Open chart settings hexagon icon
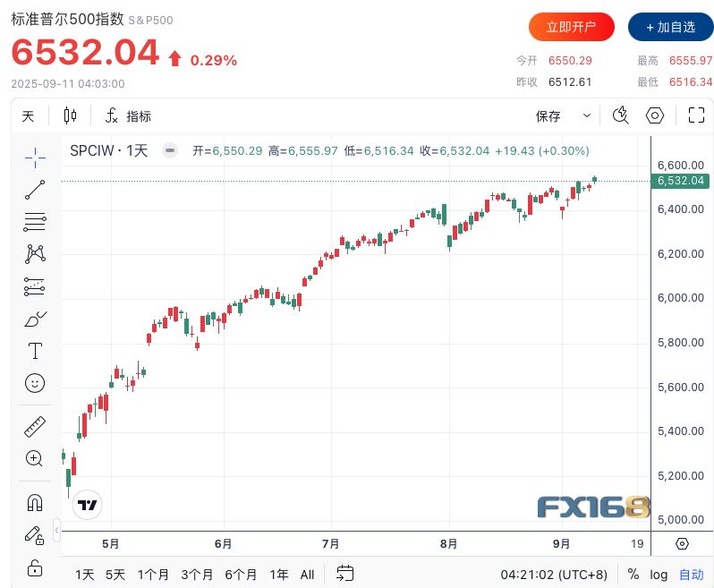The image size is (714, 588). (655, 115)
